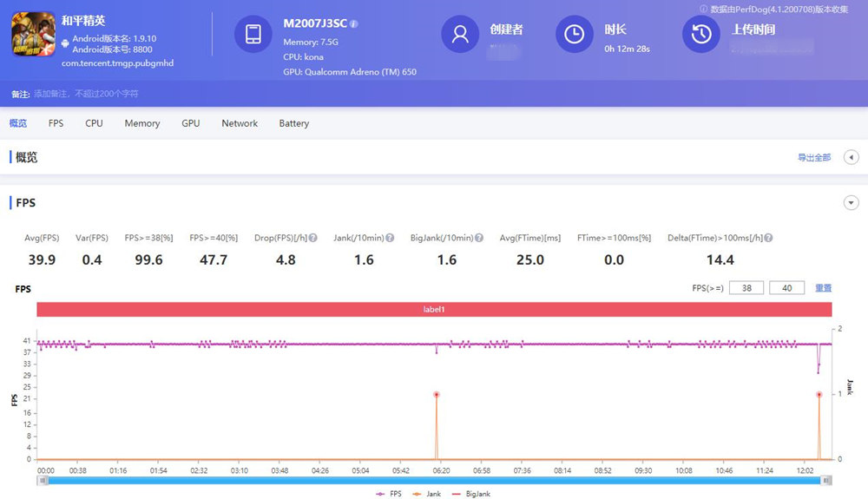Click the 重置 reset link
Viewport: 868px width, 499px height.
(x=823, y=287)
